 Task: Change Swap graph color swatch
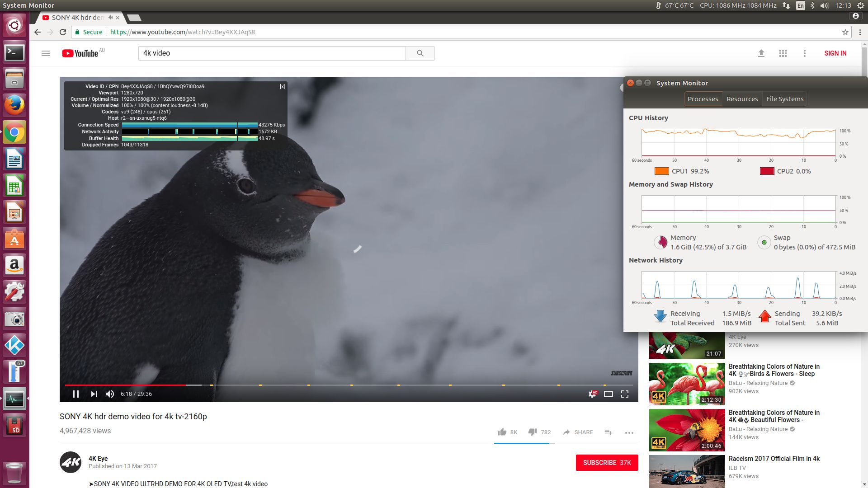764,242
